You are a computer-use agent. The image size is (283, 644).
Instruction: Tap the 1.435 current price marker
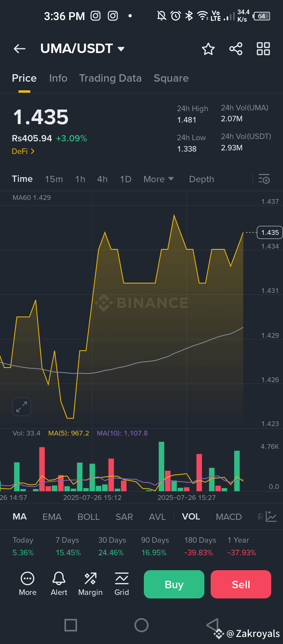point(270,232)
